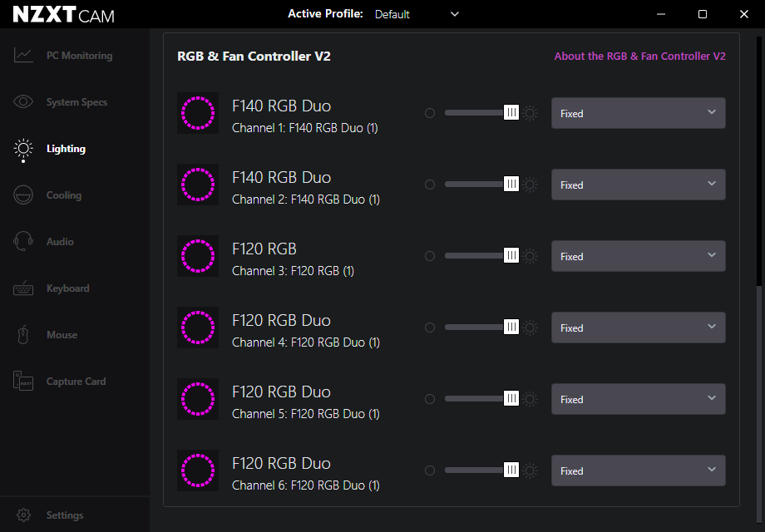Click the minimum brightness circle on Channel 3

pyautogui.click(x=430, y=255)
